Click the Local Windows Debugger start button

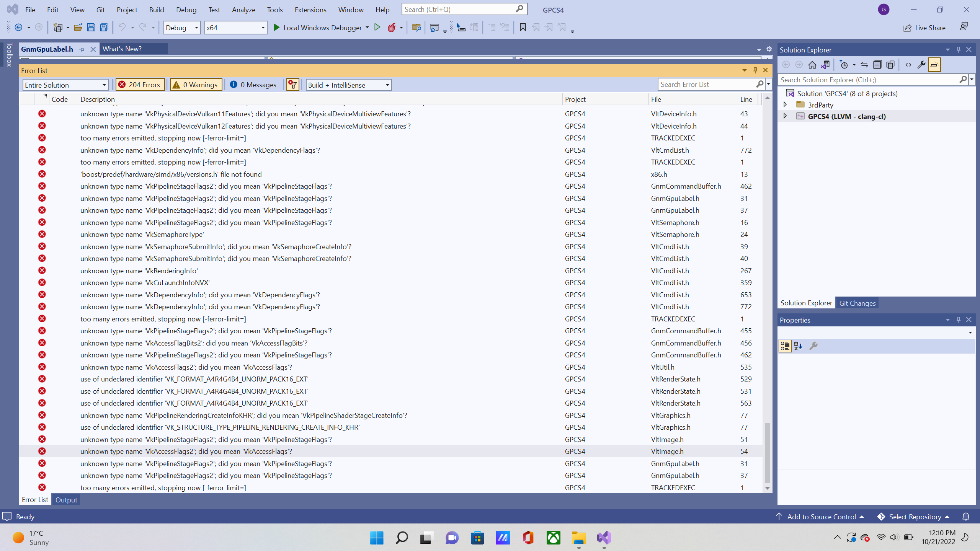[x=317, y=28]
